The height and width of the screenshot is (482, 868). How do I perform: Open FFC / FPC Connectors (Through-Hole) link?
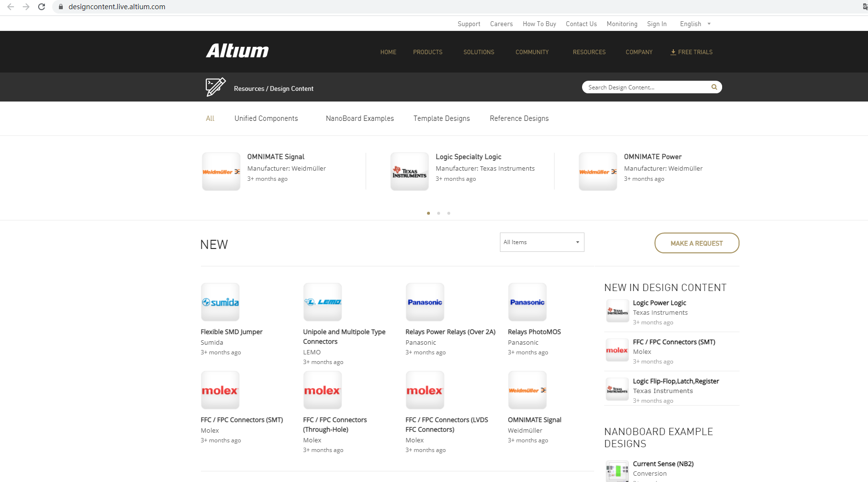tap(335, 424)
